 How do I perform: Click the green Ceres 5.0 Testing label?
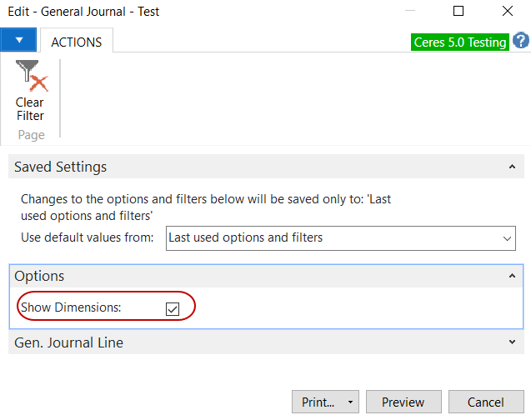[x=460, y=42]
